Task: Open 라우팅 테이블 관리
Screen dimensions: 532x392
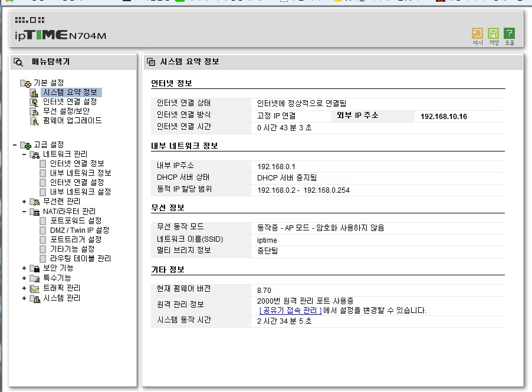Action: [x=81, y=259]
